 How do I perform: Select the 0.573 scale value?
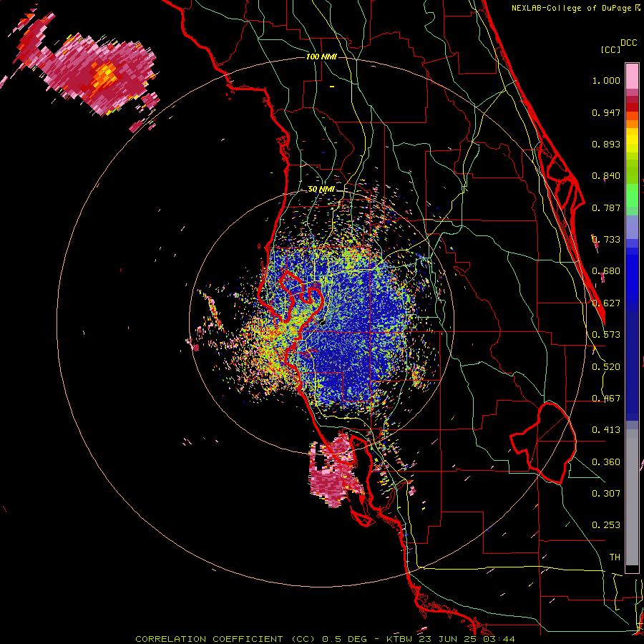(x=606, y=334)
